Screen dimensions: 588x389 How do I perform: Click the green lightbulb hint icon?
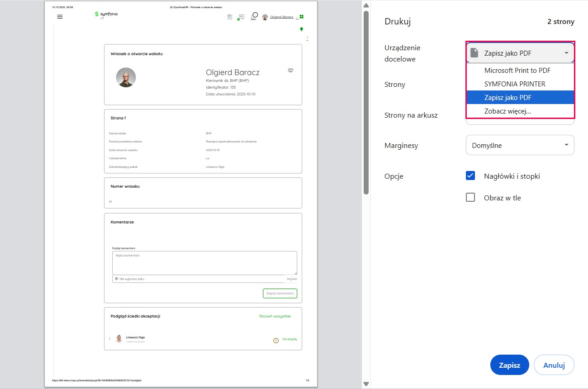click(x=302, y=29)
